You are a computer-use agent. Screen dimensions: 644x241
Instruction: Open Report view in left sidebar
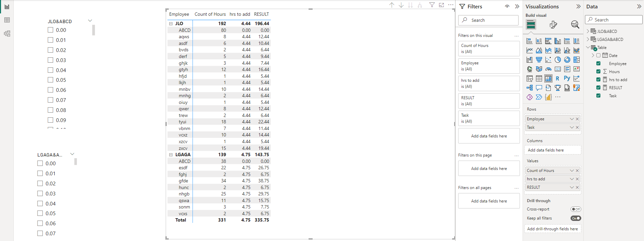click(x=7, y=7)
